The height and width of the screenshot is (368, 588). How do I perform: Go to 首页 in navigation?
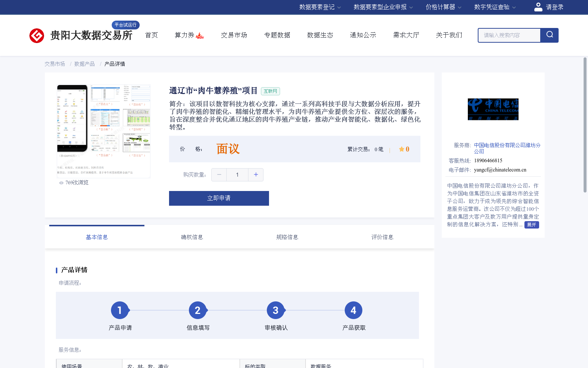151,35
